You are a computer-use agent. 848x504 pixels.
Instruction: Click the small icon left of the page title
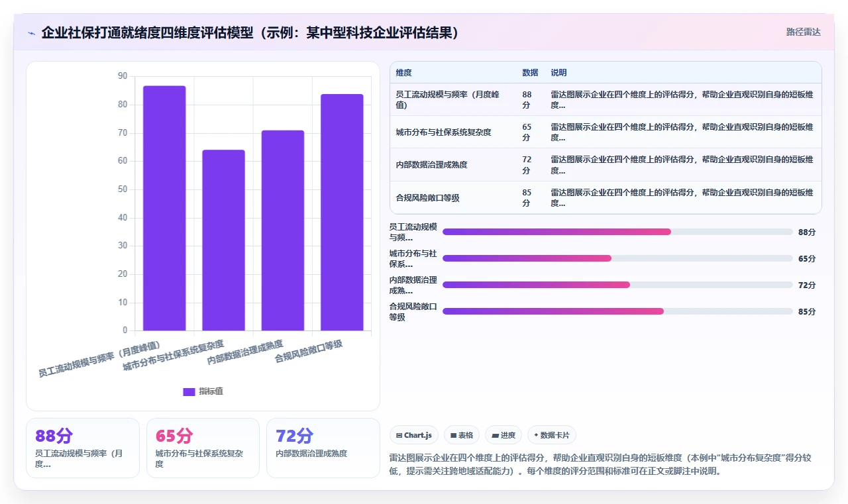click(x=31, y=33)
